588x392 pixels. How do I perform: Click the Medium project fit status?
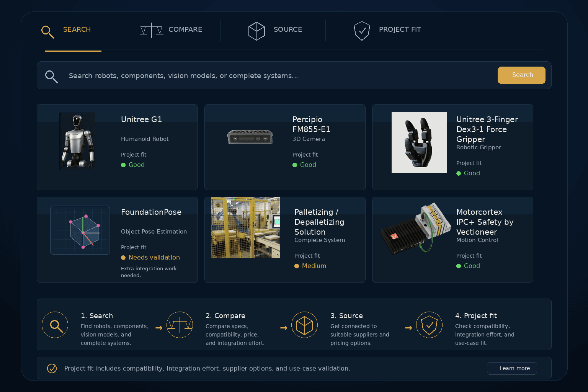[314, 266]
